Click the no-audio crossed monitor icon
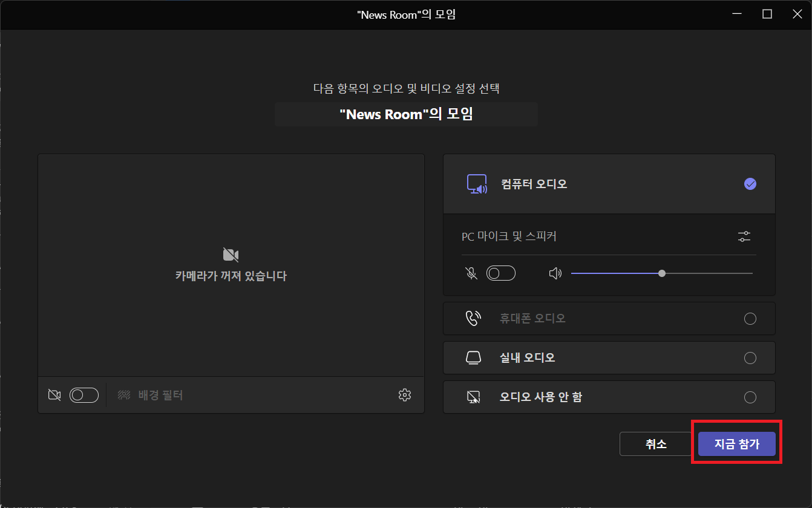This screenshot has height=508, width=812. [x=473, y=397]
